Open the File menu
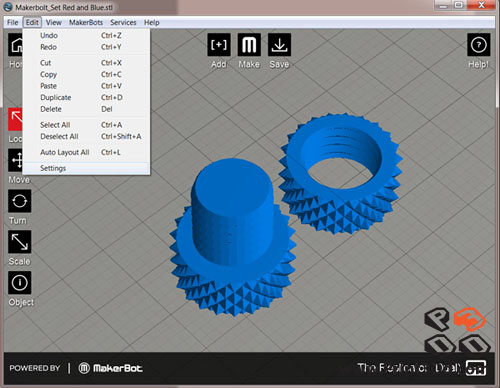The height and width of the screenshot is (388, 500). 13,23
